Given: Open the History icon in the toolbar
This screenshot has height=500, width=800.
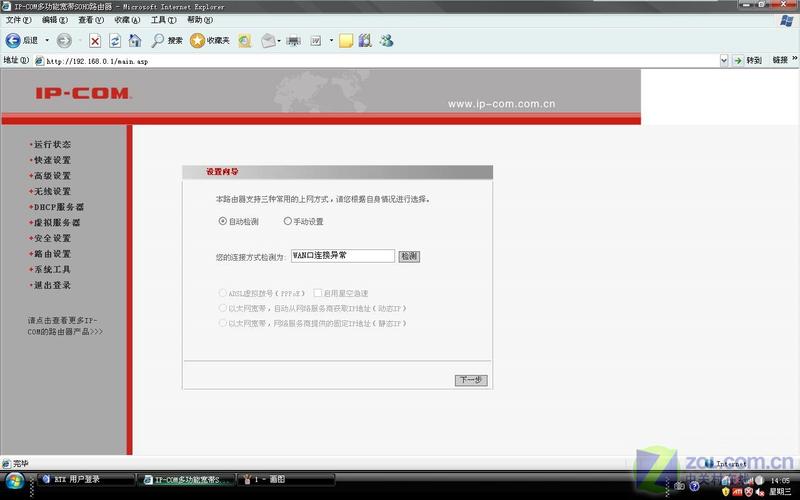Looking at the screenshot, I should point(245,41).
